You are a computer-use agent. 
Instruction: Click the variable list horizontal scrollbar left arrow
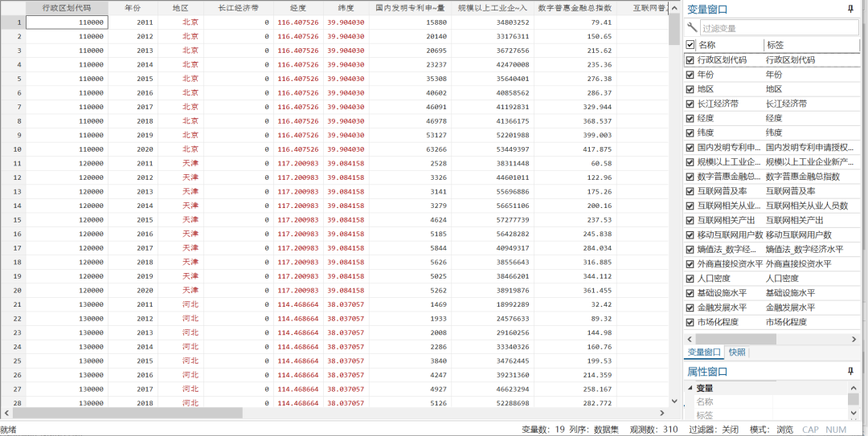(690, 338)
